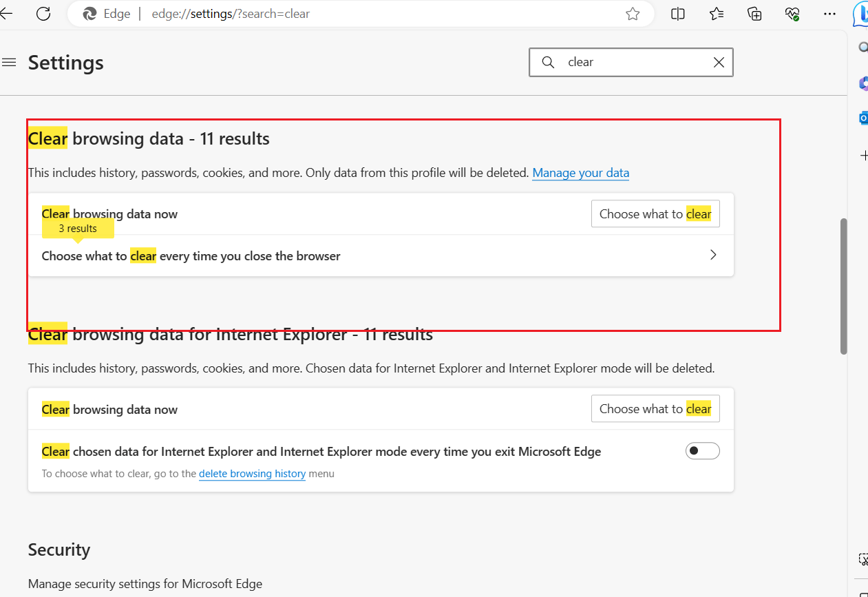868x597 pixels.
Task: Click the Security section heading
Action: pyautogui.click(x=59, y=549)
